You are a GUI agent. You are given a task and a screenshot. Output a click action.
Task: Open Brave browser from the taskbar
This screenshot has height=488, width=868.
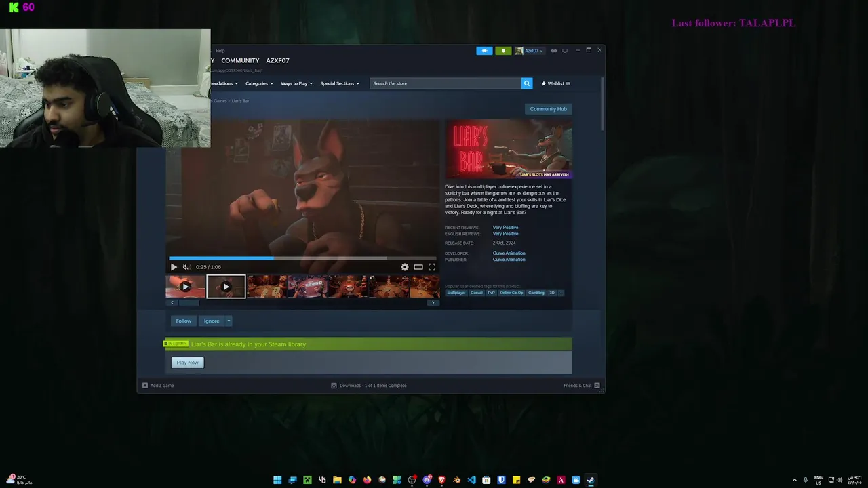[441, 480]
